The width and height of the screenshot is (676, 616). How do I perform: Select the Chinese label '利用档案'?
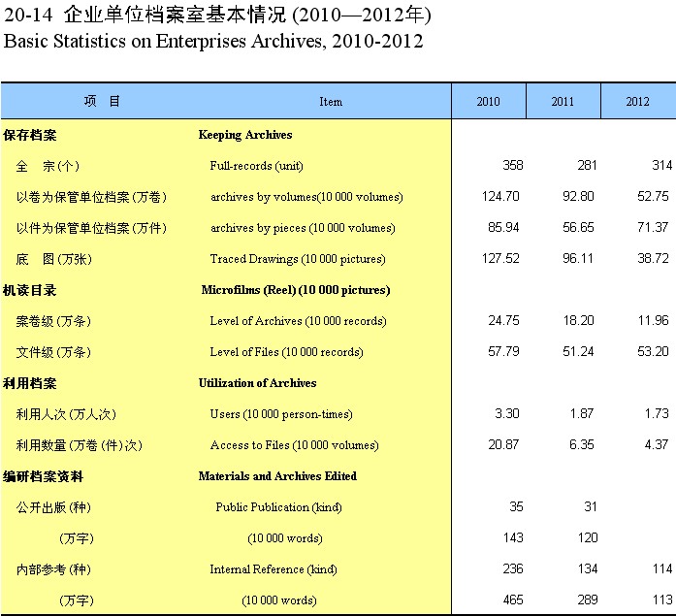30,383
